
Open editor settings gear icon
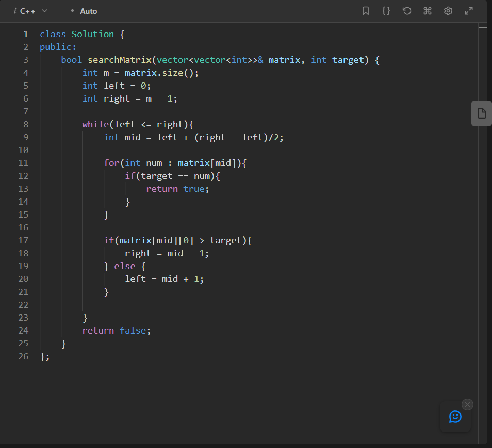448,11
